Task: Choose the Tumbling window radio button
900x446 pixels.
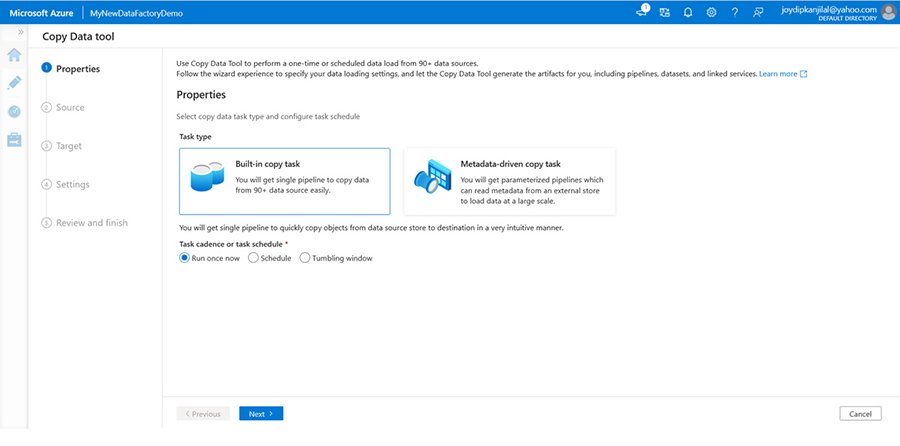Action: 305,257
